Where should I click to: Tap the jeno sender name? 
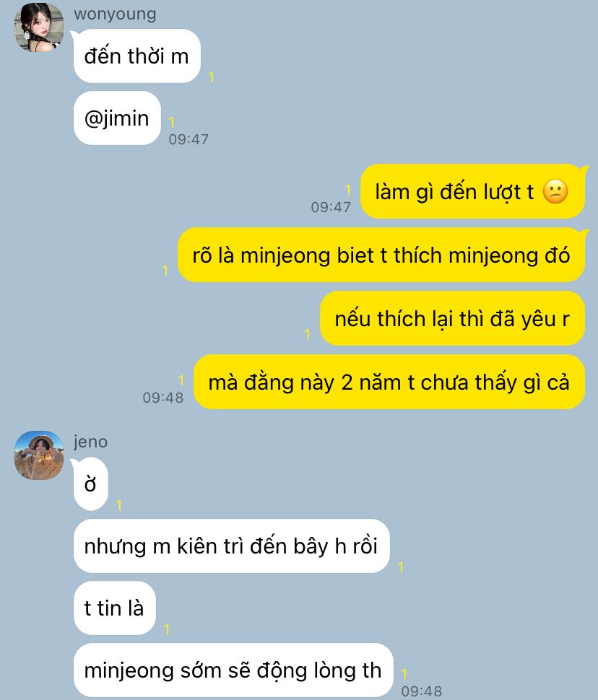(x=91, y=442)
